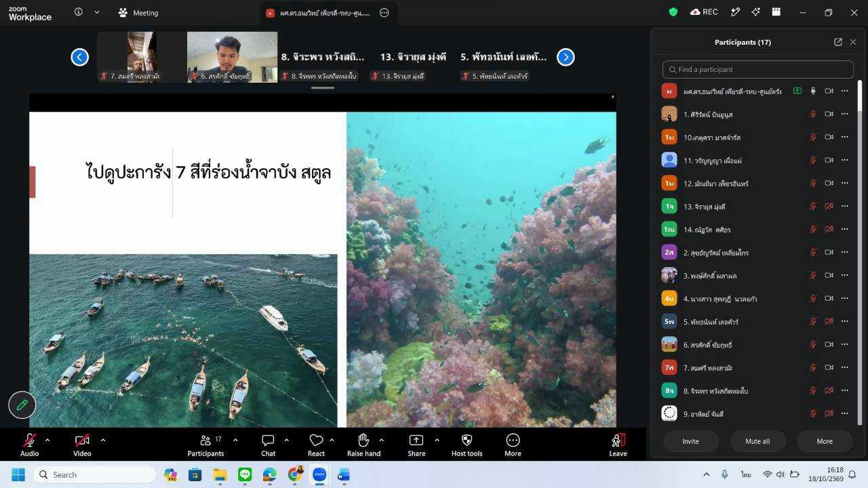Open the annotation pencil tool
The width and height of the screenshot is (868, 488).
(x=22, y=405)
